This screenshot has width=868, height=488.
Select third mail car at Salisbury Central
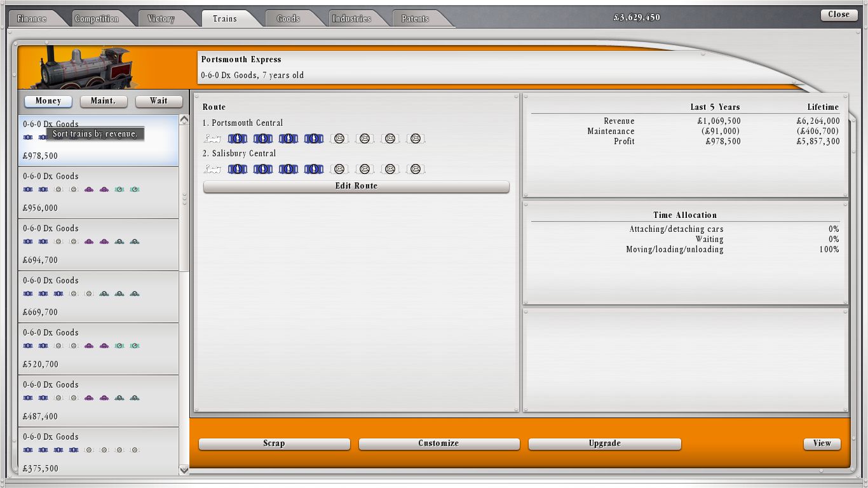[390, 169]
